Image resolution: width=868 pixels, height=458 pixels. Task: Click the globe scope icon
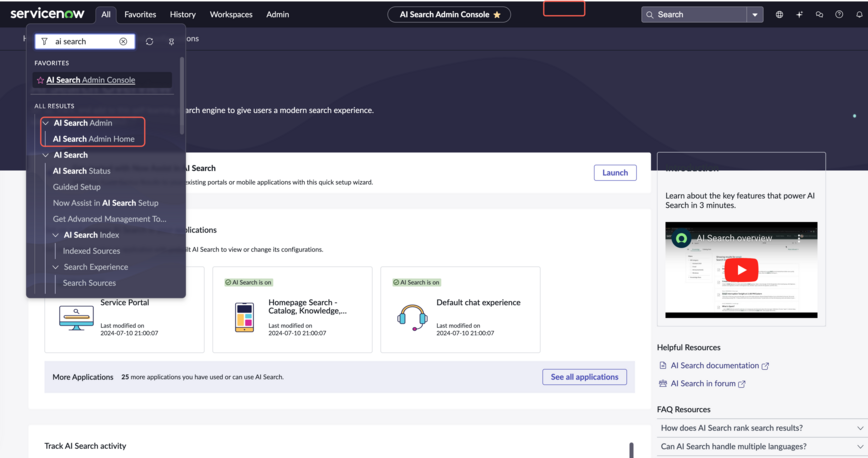pos(779,15)
